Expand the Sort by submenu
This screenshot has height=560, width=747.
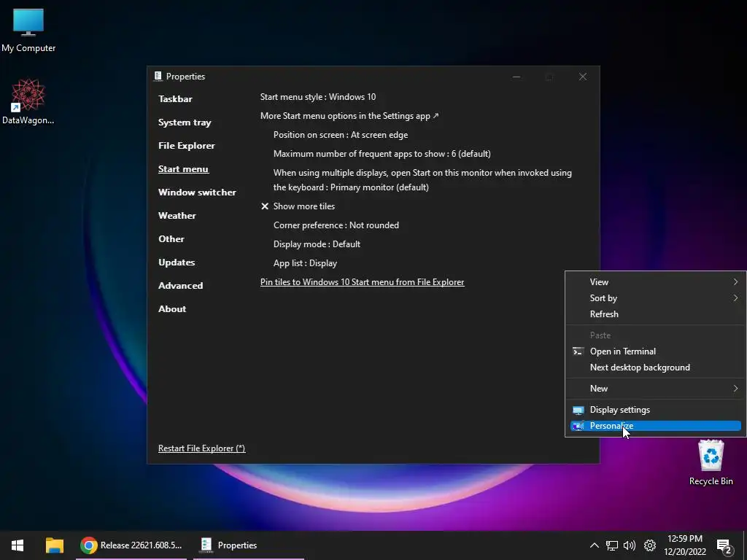[656, 298]
